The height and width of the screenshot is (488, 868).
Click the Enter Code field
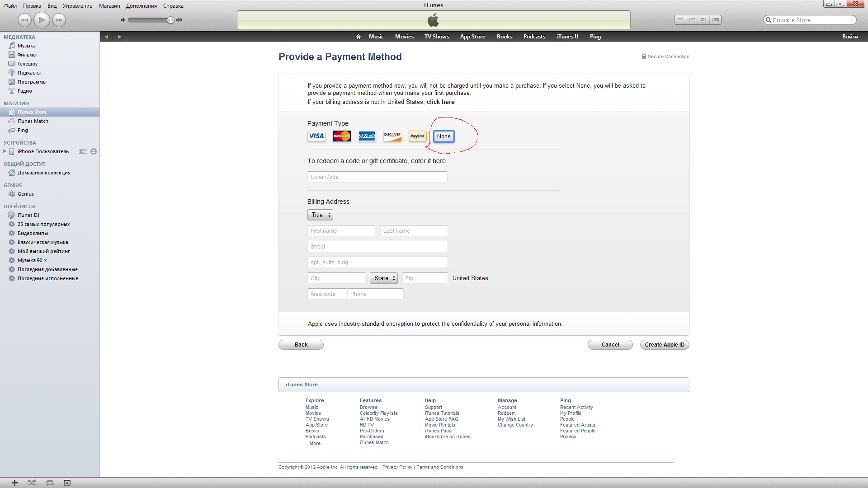coord(377,177)
